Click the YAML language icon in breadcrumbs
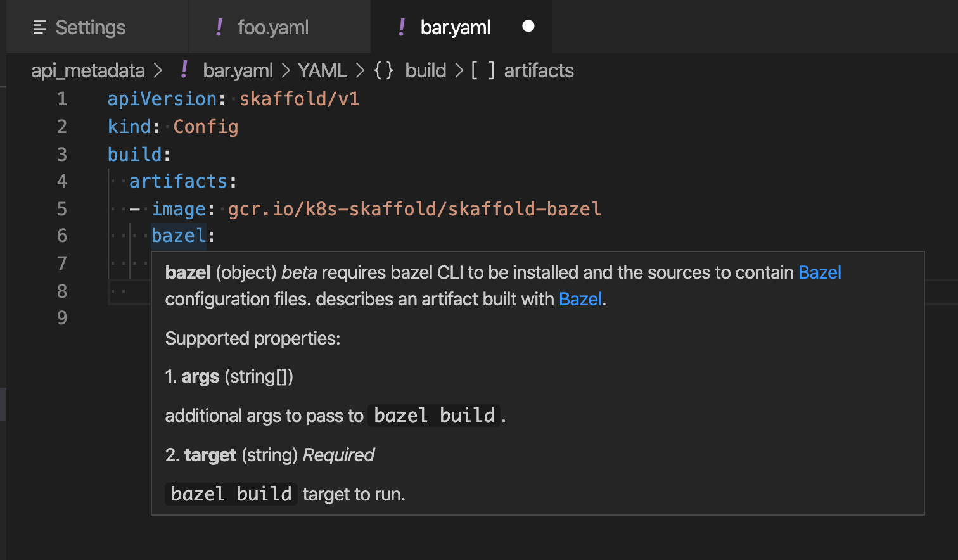This screenshot has height=560, width=958. tap(322, 70)
